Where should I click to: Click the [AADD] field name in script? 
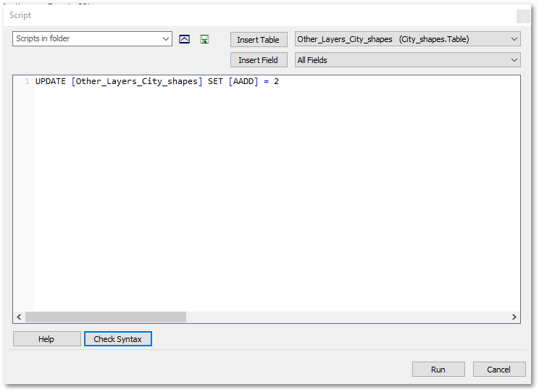tap(243, 81)
